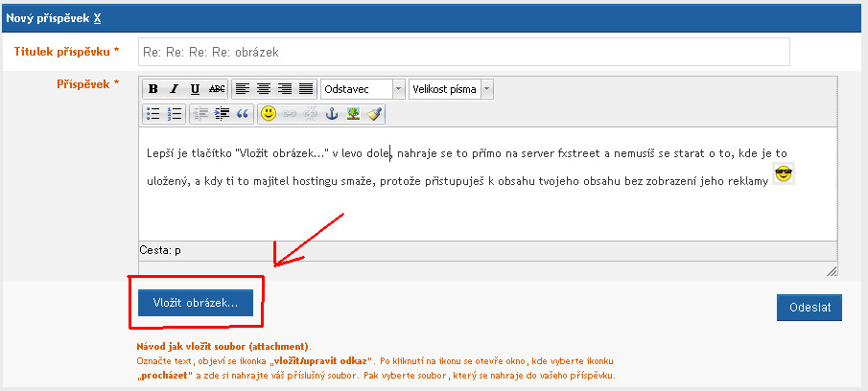The image size is (868, 391).
Task: Insert a bulleted list
Action: (x=153, y=113)
